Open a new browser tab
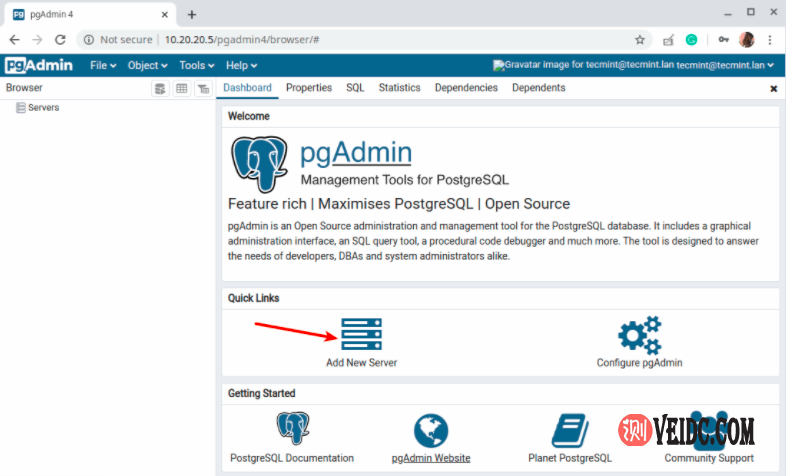786x476 pixels. [192, 15]
